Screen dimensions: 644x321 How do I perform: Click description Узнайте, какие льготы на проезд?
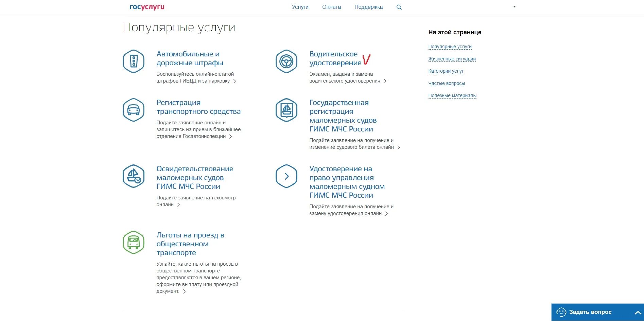coord(198,278)
